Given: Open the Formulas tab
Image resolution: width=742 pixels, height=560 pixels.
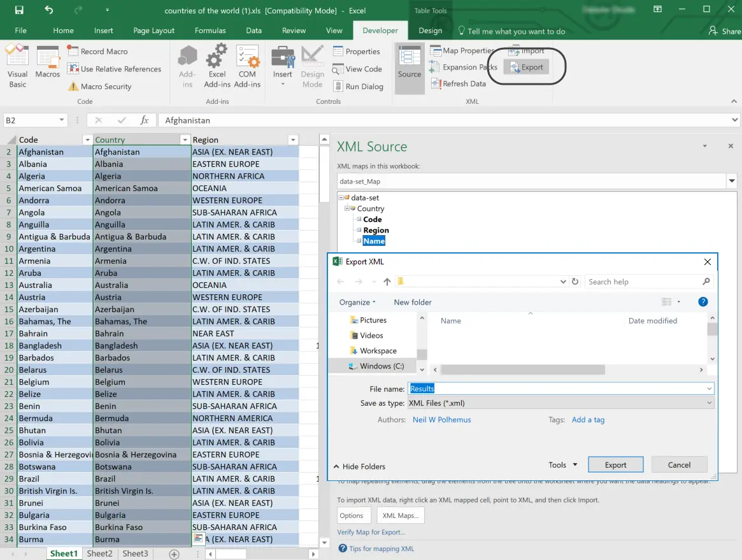Looking at the screenshot, I should click(x=210, y=31).
